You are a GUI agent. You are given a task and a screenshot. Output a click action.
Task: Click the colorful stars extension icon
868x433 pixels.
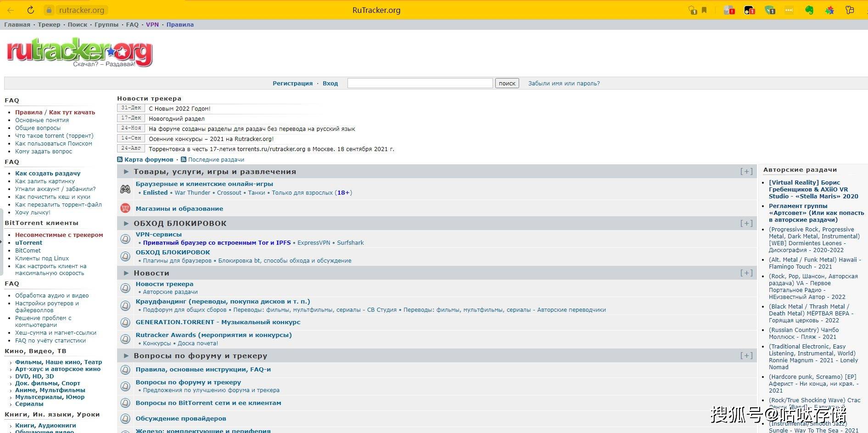tap(829, 10)
